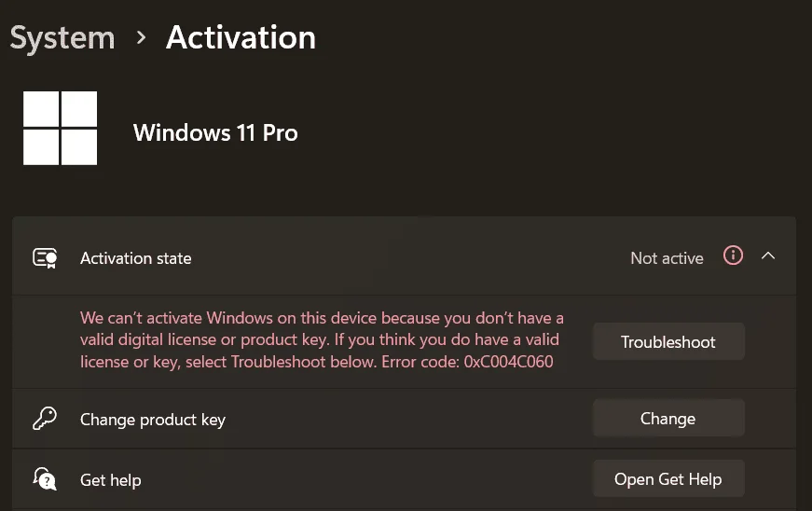Toggle the Activation state row header

pyautogui.click(x=404, y=256)
